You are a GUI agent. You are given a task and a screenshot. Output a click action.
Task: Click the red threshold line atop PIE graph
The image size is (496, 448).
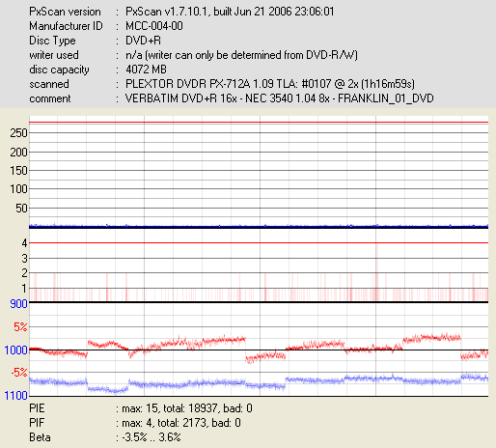point(259,123)
